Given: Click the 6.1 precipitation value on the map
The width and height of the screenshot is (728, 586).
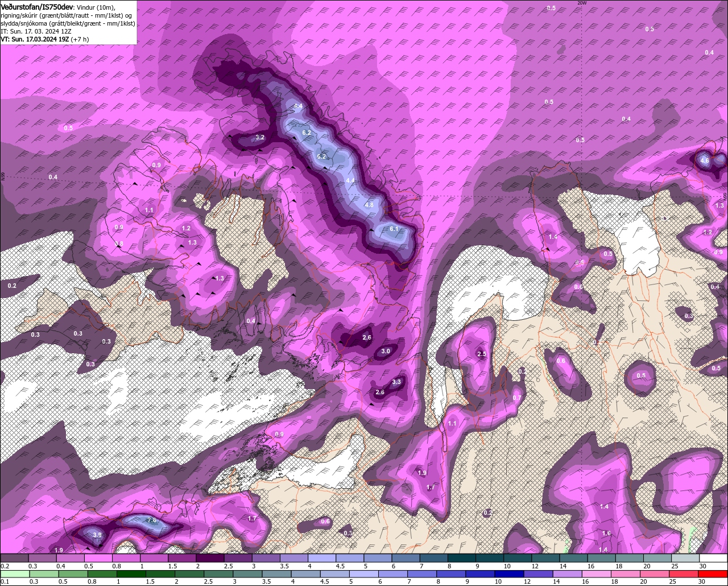Looking at the screenshot, I should 395,229.
